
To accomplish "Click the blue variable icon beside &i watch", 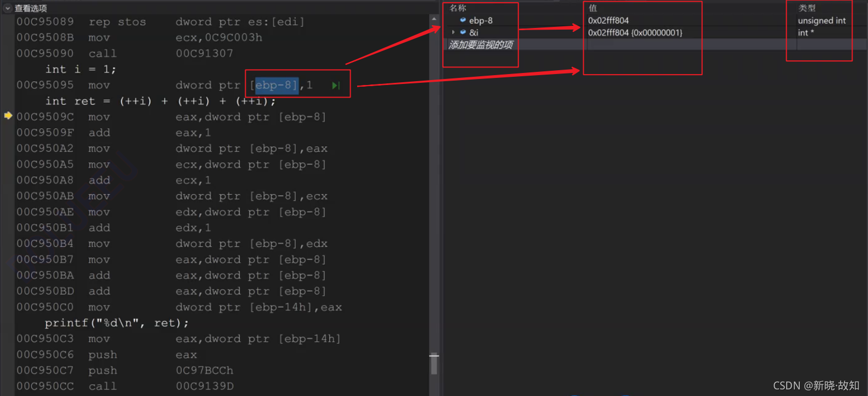I will point(463,32).
